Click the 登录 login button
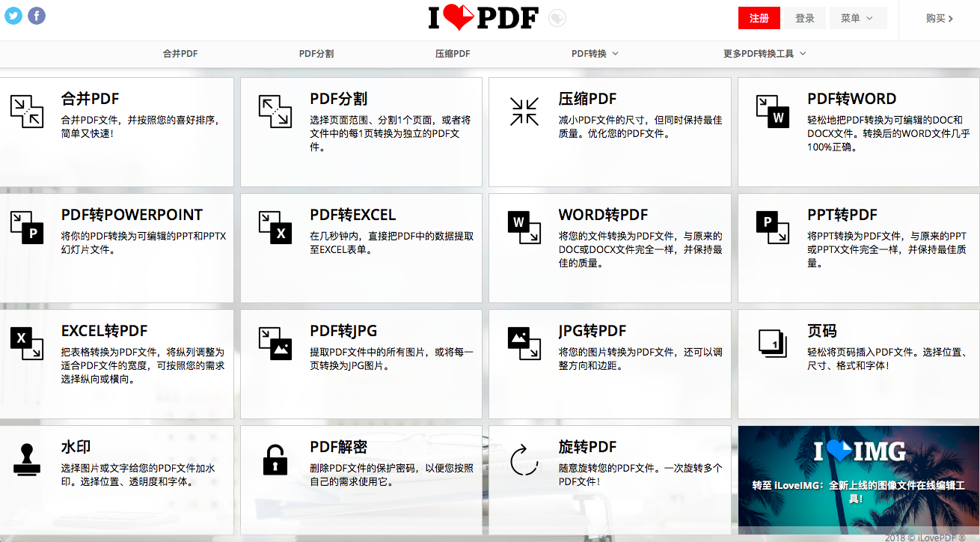 click(x=805, y=18)
